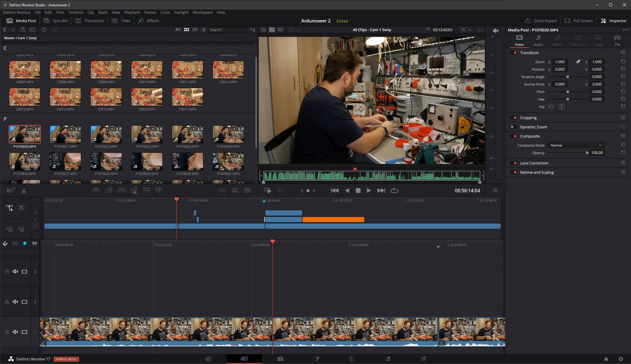Open the Fairlight page icon
This screenshot has width=631, height=364.
(388, 359)
